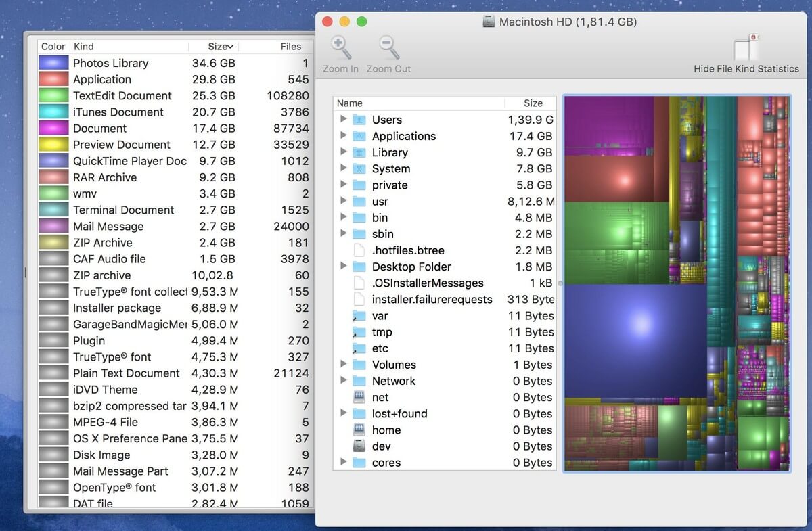Select the System folder icon
The width and height of the screenshot is (812, 531).
coord(359,168)
